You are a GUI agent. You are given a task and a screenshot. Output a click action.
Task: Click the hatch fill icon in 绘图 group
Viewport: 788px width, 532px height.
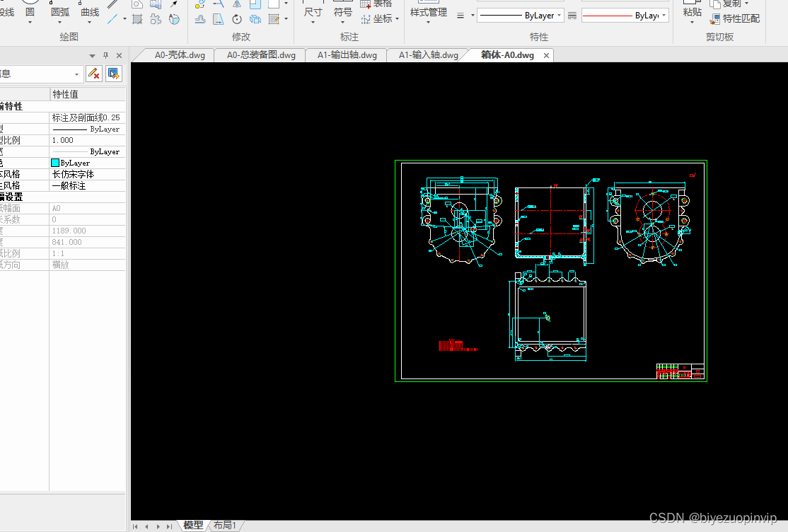click(x=137, y=19)
